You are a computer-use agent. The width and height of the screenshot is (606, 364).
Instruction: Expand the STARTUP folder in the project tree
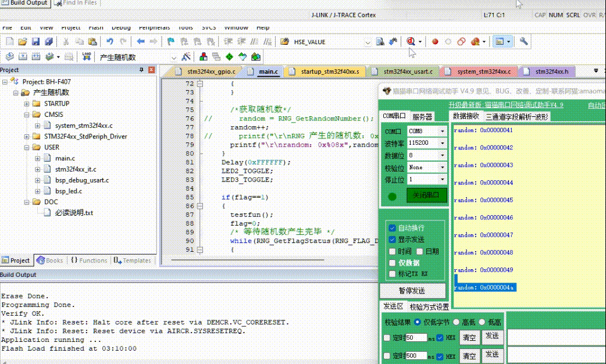(27, 104)
